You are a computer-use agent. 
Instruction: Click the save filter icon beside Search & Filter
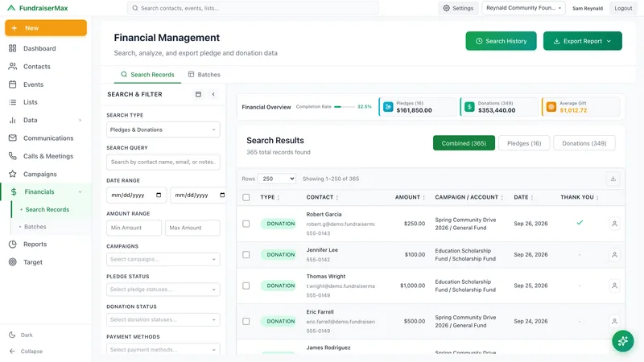point(198,94)
